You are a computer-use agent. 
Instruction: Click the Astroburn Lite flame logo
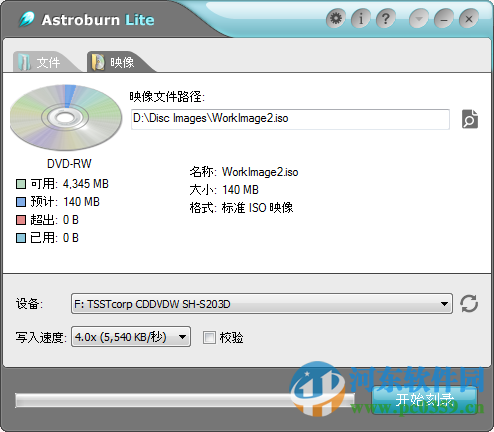tap(27, 19)
